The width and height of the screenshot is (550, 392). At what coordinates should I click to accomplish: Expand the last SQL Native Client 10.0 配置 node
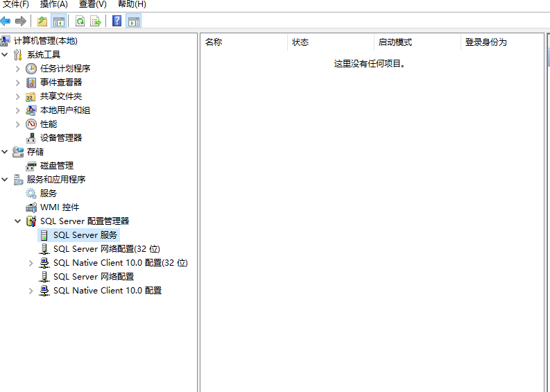click(x=31, y=291)
